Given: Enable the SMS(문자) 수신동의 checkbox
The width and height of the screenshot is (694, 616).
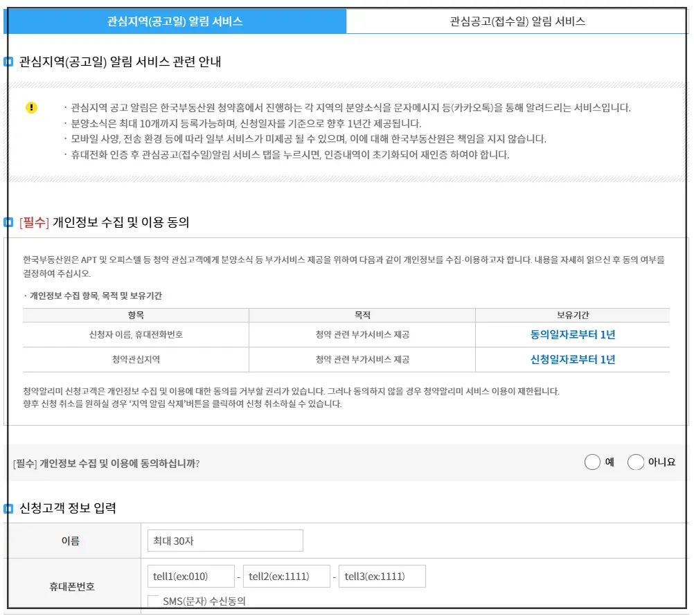Looking at the screenshot, I should pos(153,600).
